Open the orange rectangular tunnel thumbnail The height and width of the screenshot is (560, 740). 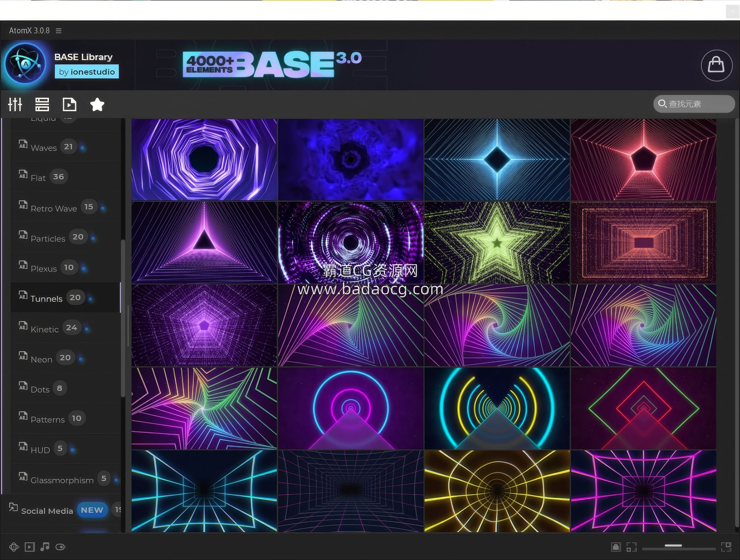644,243
